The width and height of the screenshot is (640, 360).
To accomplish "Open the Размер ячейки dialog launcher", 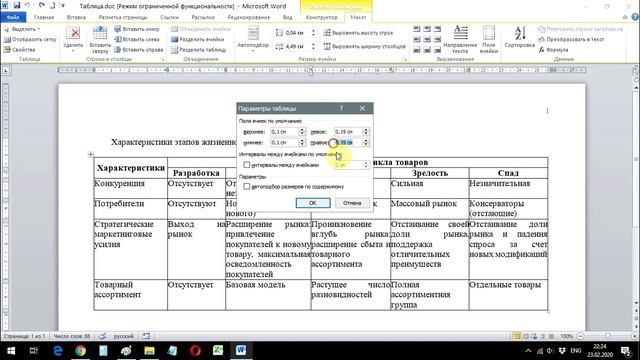I will click(405, 60).
